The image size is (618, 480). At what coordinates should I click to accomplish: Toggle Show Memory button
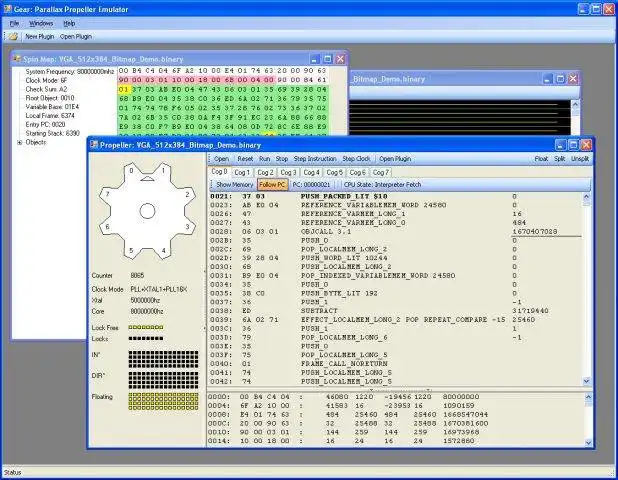[235, 184]
